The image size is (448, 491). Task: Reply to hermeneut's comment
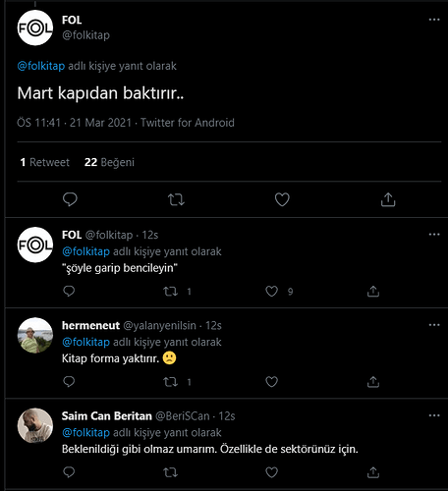click(x=69, y=382)
